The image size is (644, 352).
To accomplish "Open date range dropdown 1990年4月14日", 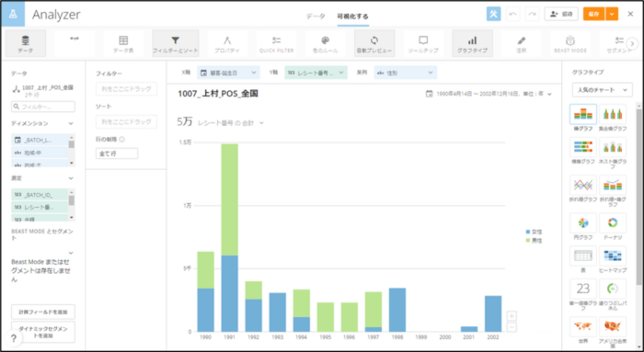I will 489,94.
